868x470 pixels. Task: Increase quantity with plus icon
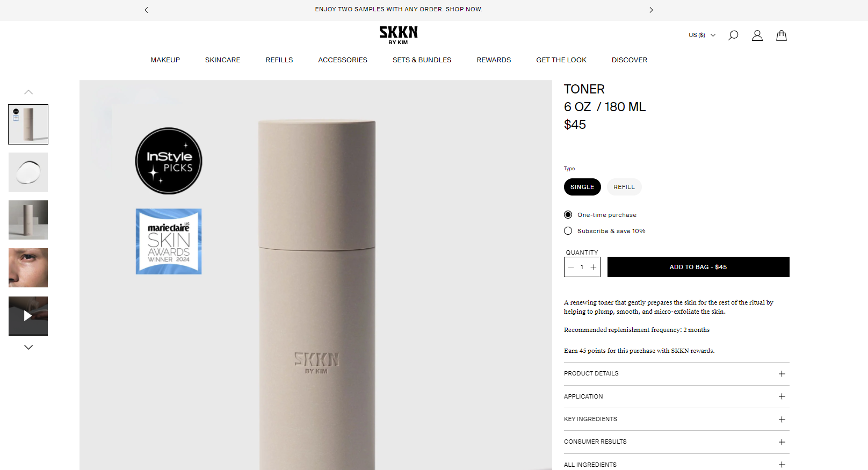[x=594, y=267]
